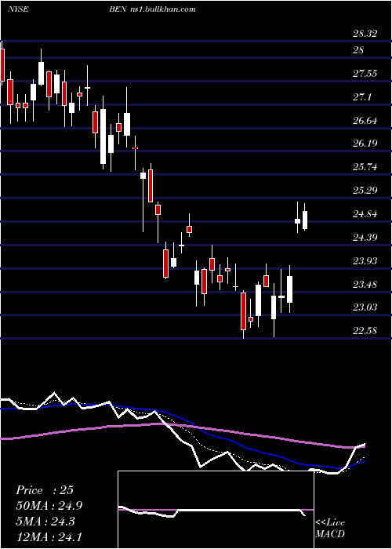The width and height of the screenshot is (392, 549).
Task: Click the 12MA : 24.1 readout
Action: [49, 536]
